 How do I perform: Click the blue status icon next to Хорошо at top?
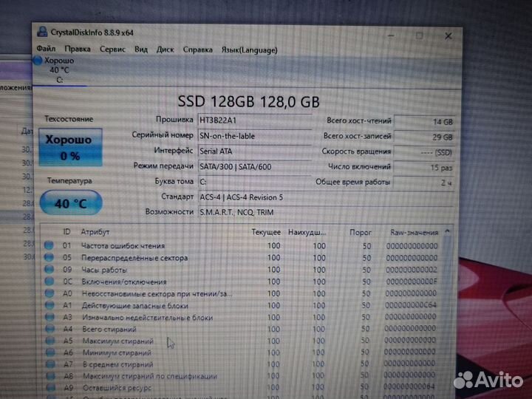pyautogui.click(x=38, y=61)
